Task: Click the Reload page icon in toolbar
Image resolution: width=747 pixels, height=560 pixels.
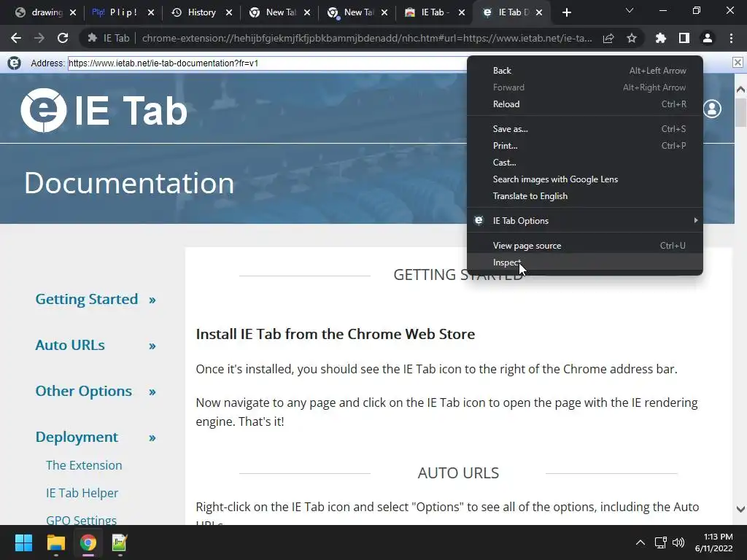Action: pos(63,38)
